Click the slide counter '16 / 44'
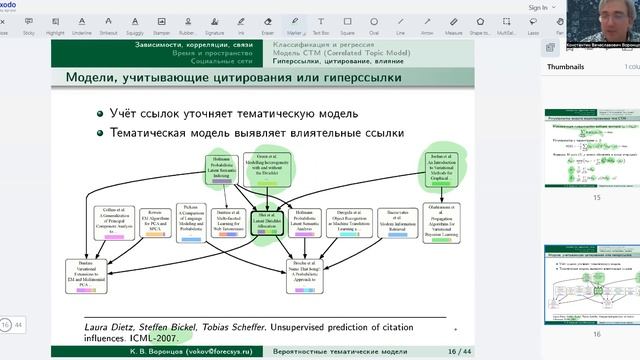The width and height of the screenshot is (640, 360). (459, 351)
